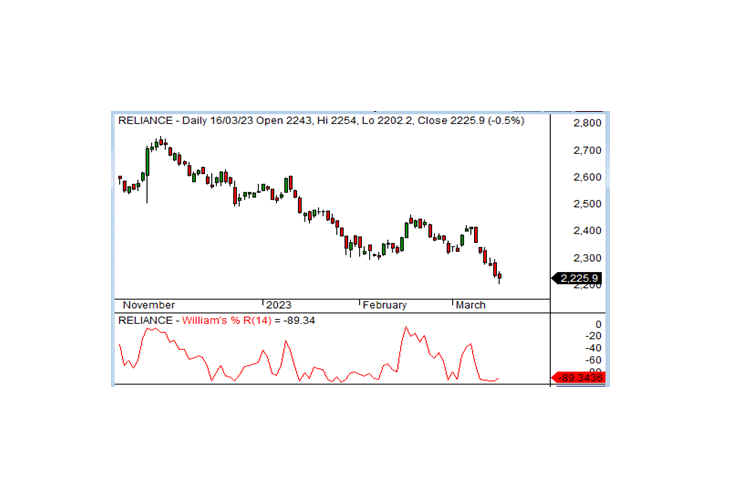735x481 pixels.
Task: Click the 2,400 price axis value
Action: pos(587,231)
